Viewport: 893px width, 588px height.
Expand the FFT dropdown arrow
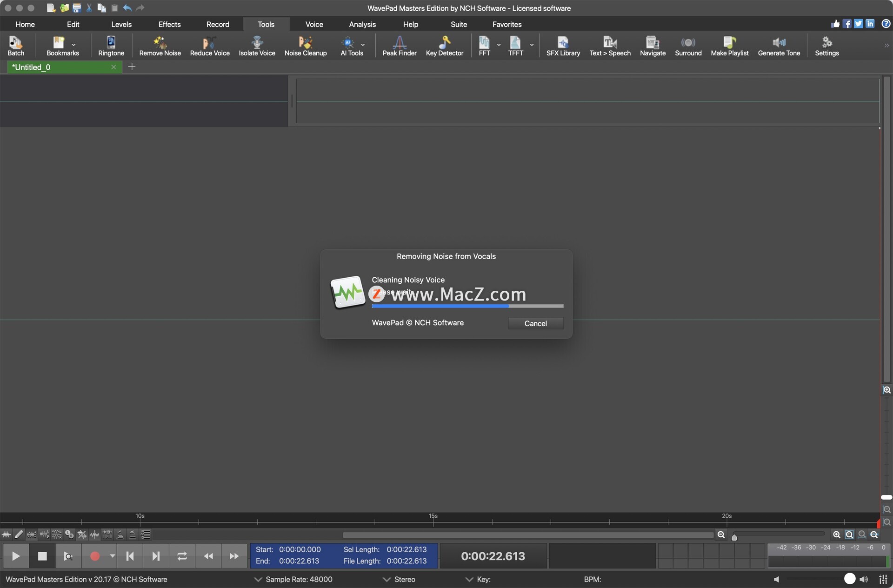tap(499, 45)
